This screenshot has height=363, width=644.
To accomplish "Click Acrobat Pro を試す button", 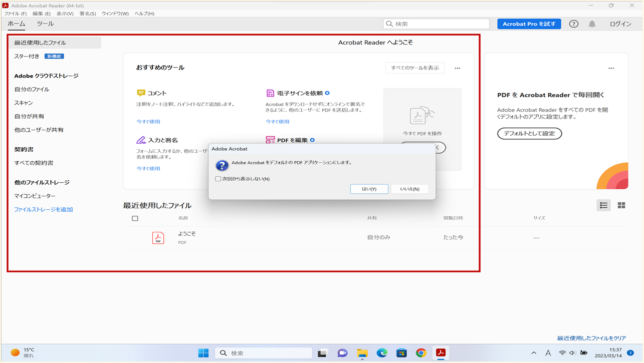I will click(x=529, y=24).
